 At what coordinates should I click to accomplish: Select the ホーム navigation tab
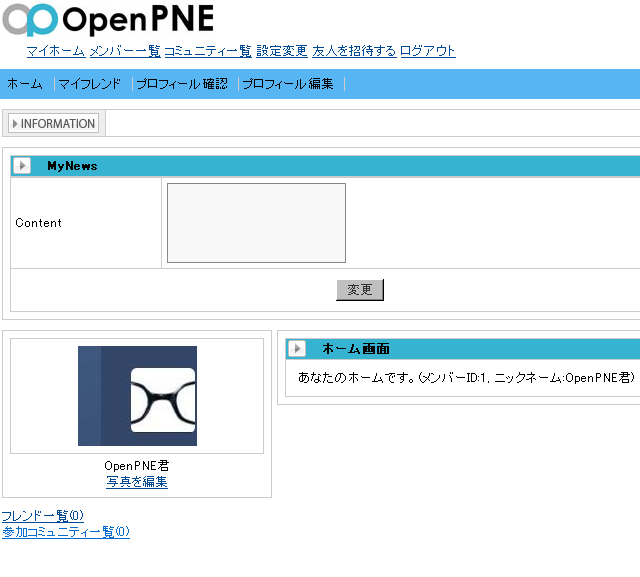(x=25, y=84)
